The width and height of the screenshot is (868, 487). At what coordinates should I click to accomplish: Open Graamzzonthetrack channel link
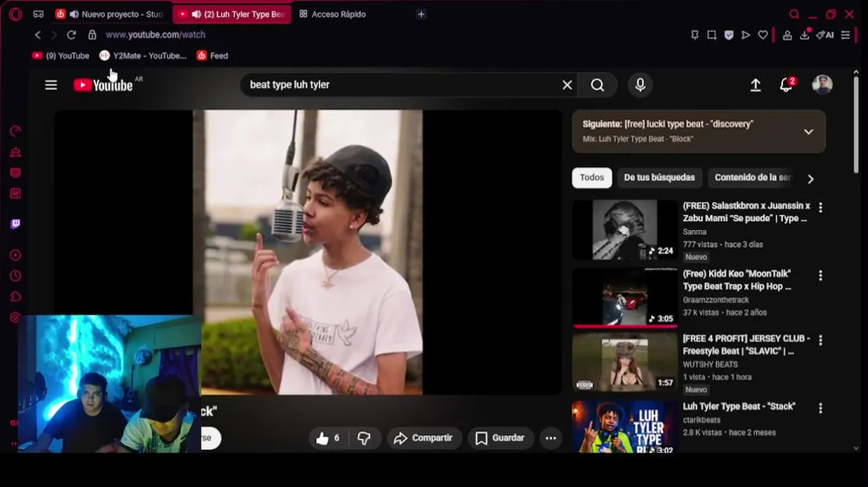[716, 300]
